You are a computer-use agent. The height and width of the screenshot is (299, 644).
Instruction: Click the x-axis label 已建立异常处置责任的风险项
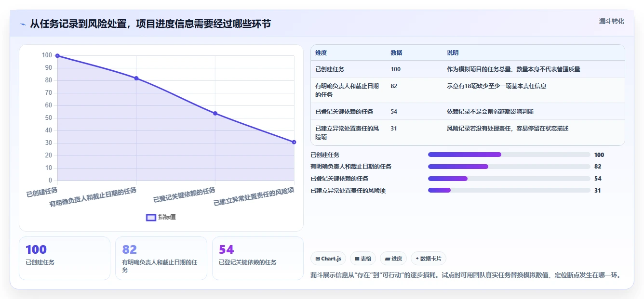click(254, 197)
